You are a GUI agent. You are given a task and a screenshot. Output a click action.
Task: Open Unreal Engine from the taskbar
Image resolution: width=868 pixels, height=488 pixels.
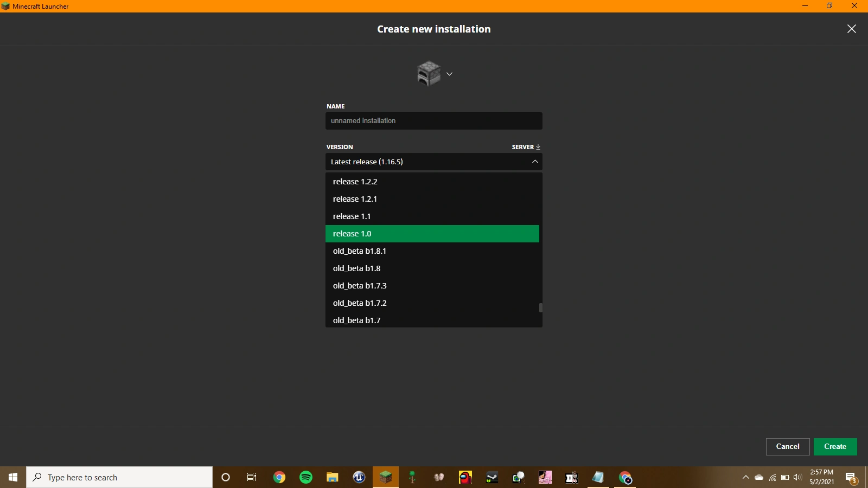tap(359, 477)
